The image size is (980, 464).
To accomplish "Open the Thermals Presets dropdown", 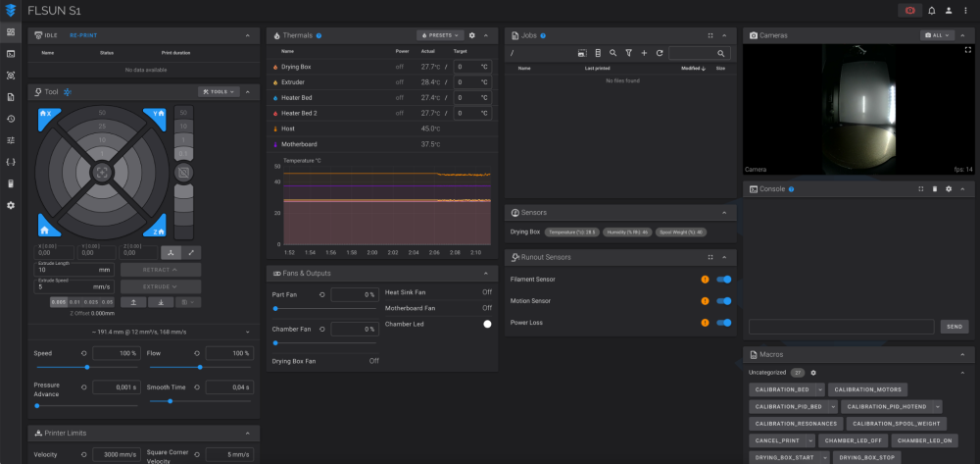I will pos(439,35).
